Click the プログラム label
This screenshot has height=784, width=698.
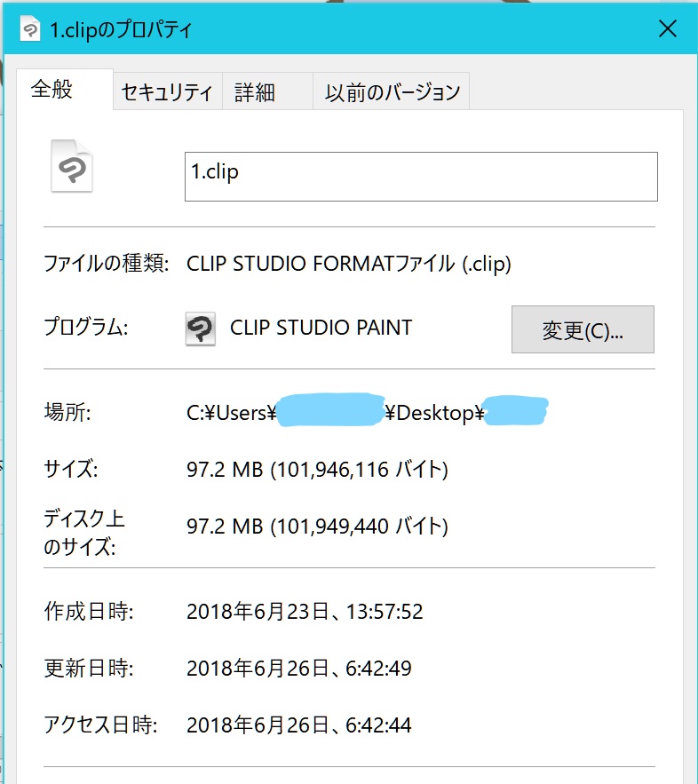pos(86,327)
